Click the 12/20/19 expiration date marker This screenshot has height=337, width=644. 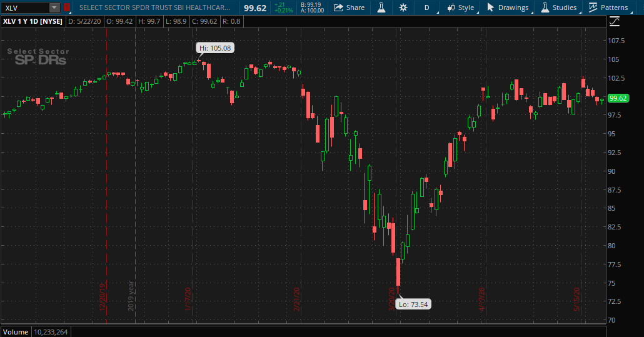tap(103, 296)
